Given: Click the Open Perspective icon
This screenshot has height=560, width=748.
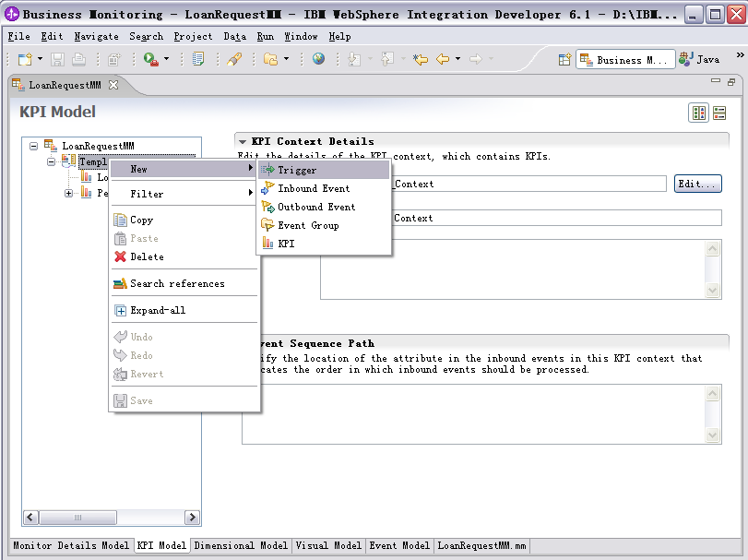Looking at the screenshot, I should 564,60.
